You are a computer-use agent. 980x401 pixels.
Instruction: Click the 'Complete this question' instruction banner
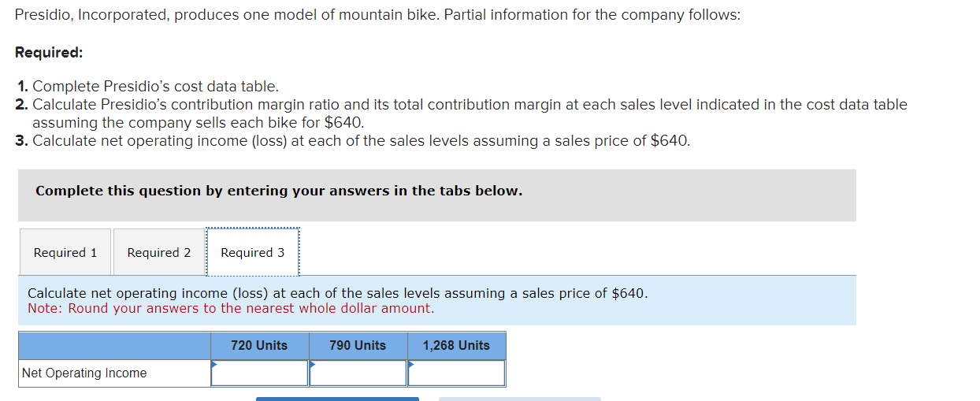pos(279,191)
